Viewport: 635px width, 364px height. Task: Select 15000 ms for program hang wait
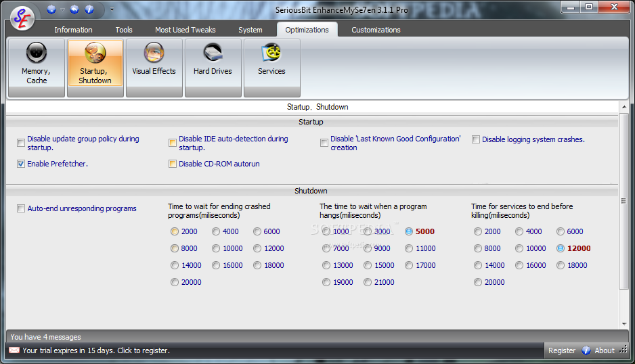point(368,265)
